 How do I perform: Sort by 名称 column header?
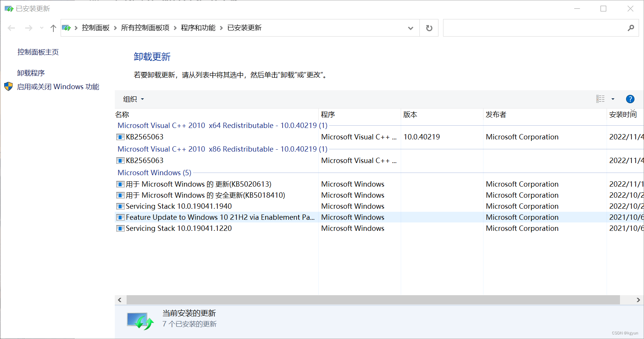click(122, 115)
